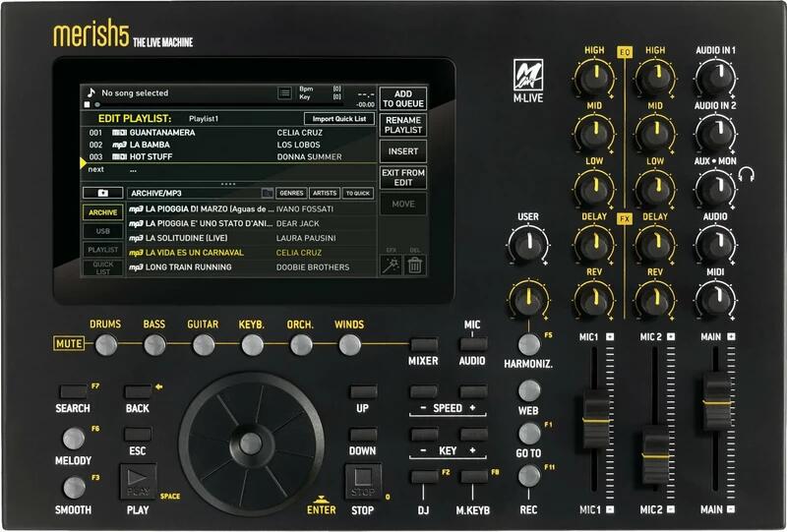
Task: Open the lyrics list icon beside Bpm
Action: click(x=284, y=93)
